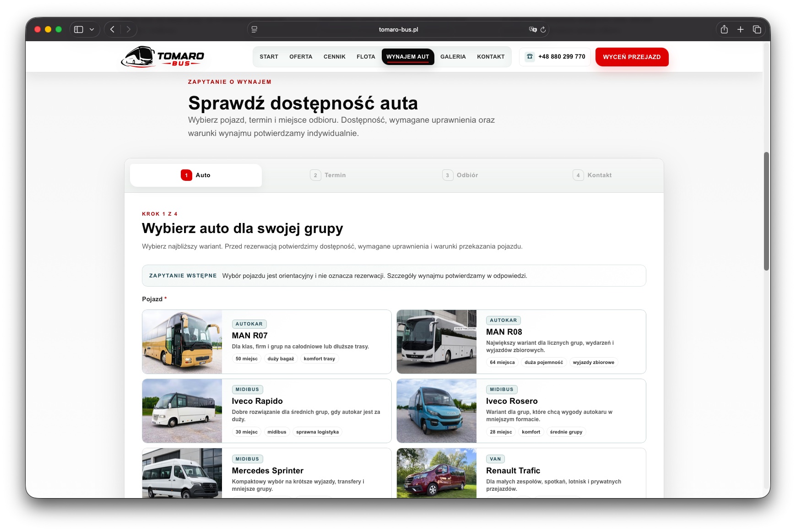The image size is (796, 532).
Task: Go forward with the browser forward arrow
Action: coord(129,29)
